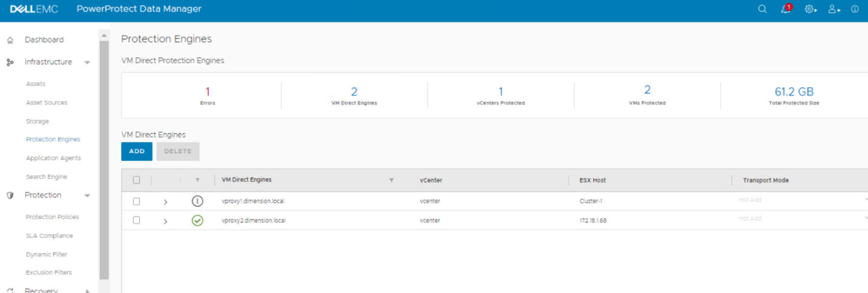This screenshot has width=868, height=293.
Task: Click the Protection shield icon
Action: coord(10,196)
